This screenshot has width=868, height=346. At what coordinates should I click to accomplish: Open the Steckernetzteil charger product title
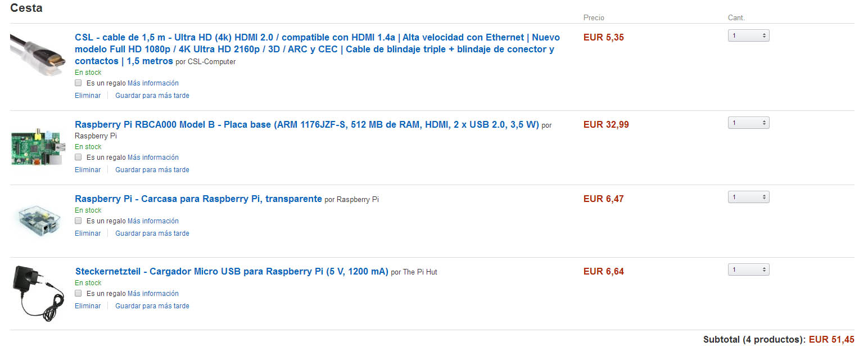[x=232, y=271]
